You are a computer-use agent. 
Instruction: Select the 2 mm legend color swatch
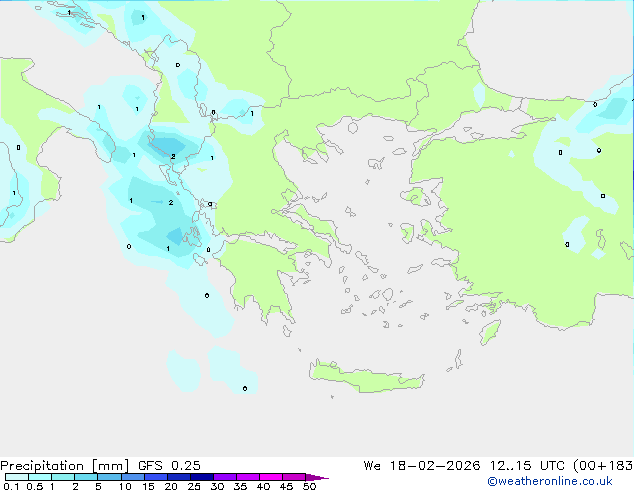(86, 477)
